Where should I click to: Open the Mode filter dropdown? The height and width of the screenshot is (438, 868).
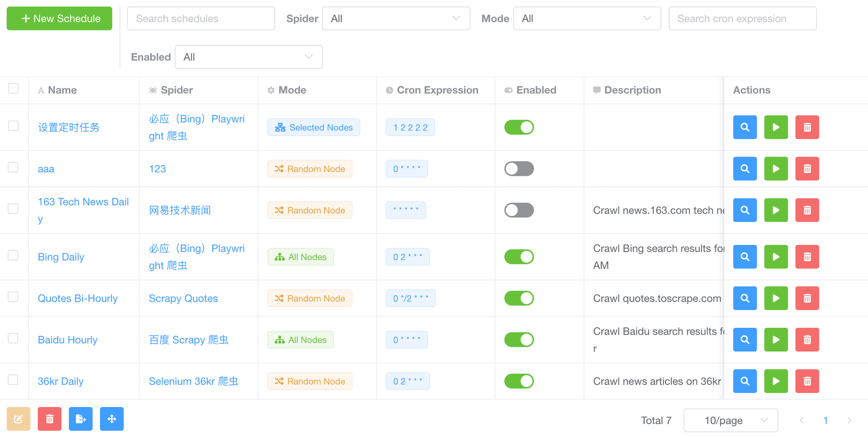587,18
